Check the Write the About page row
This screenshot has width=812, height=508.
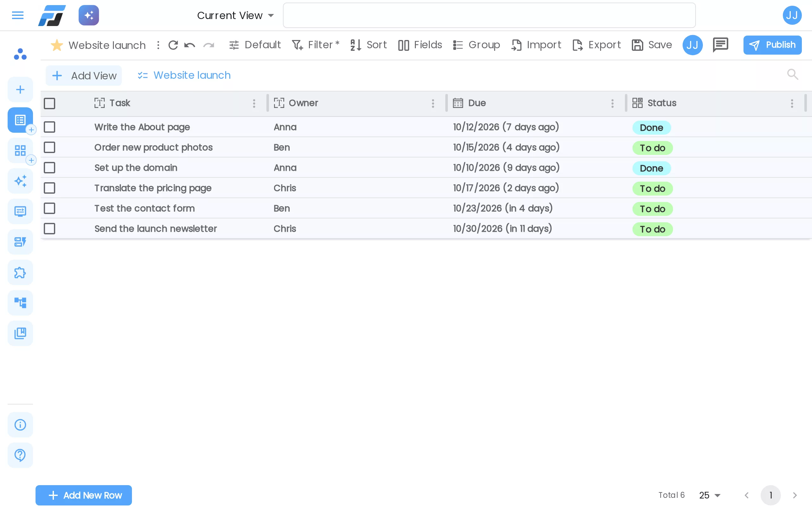(49, 127)
